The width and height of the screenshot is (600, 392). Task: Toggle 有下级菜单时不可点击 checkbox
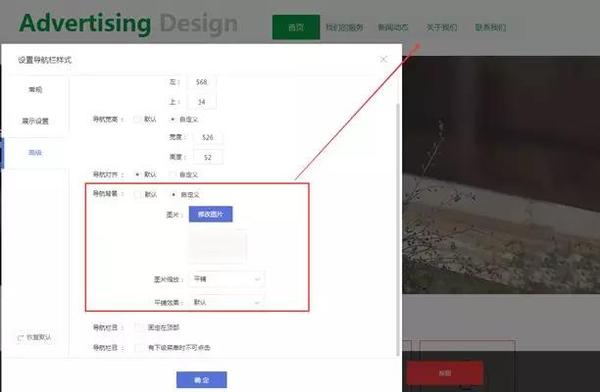[139, 348]
